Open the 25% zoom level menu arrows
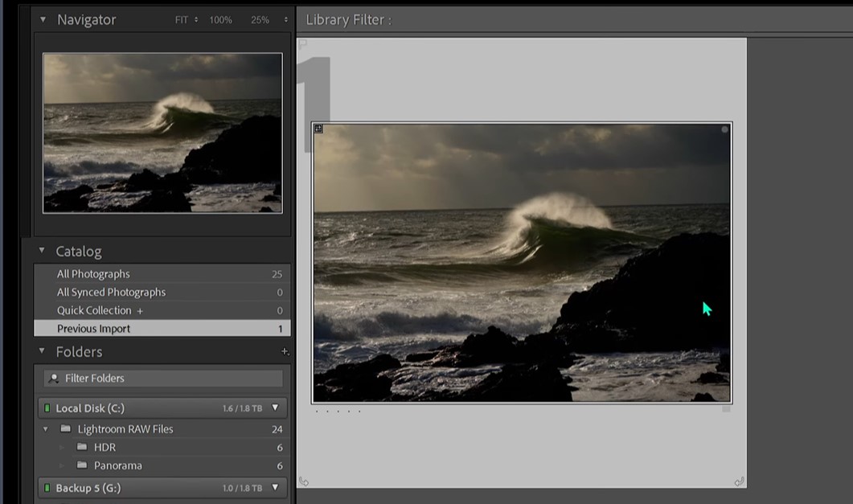Image resolution: width=853 pixels, height=504 pixels. [286, 20]
